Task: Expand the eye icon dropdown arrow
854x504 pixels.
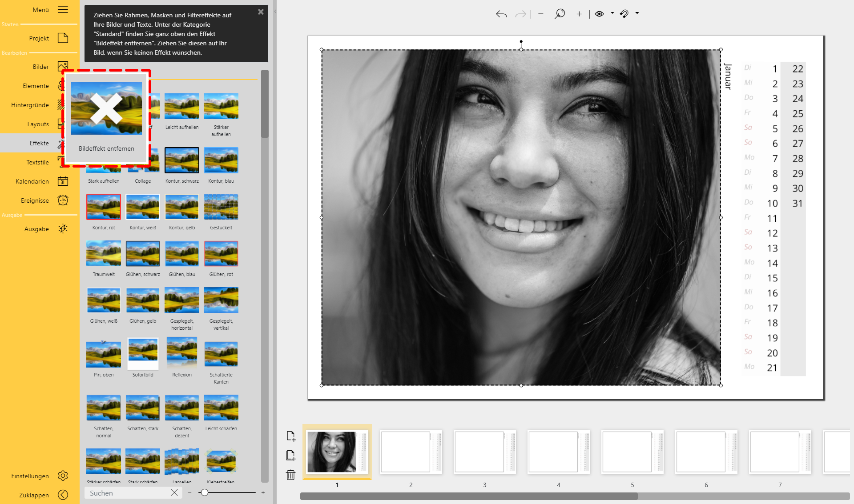Action: [612, 13]
